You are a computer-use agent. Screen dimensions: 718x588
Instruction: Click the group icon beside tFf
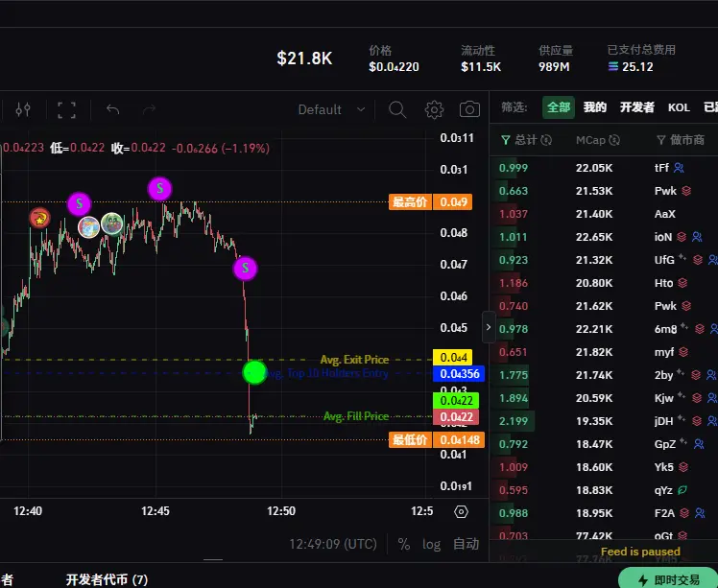[x=679, y=168]
